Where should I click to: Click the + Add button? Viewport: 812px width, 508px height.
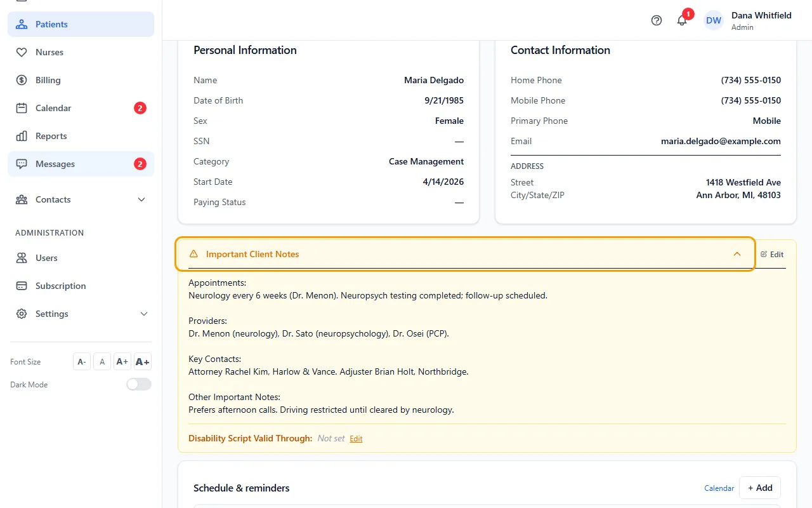pyautogui.click(x=760, y=488)
